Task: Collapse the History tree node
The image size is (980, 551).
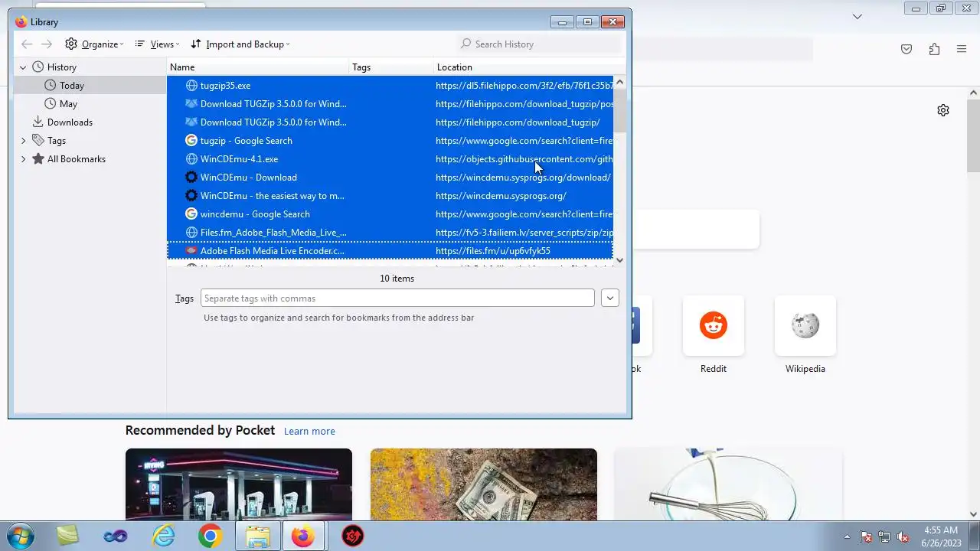Action: point(23,67)
